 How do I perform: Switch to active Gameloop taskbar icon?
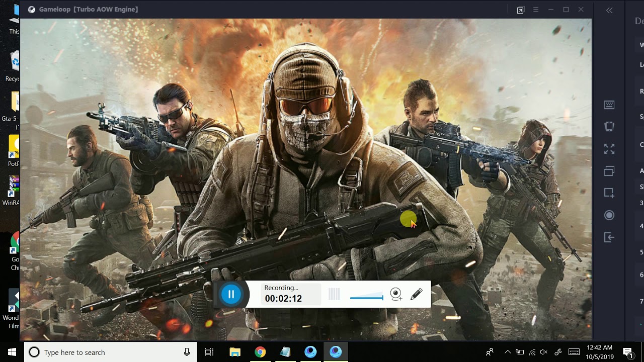(x=336, y=352)
